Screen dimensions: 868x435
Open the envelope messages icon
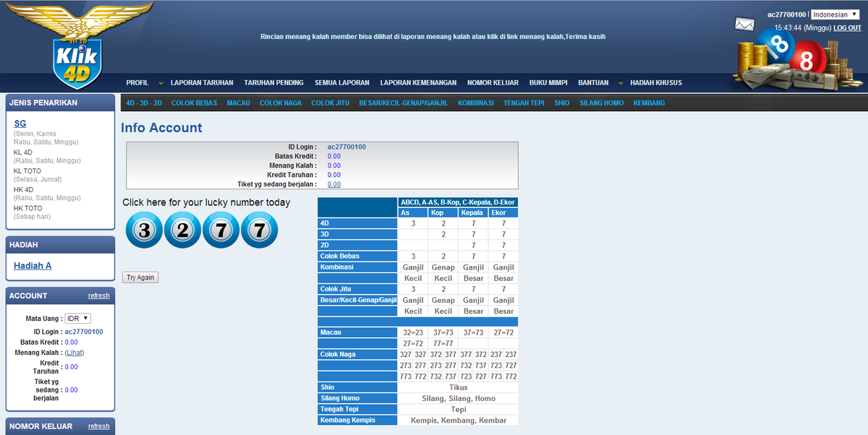tap(744, 24)
